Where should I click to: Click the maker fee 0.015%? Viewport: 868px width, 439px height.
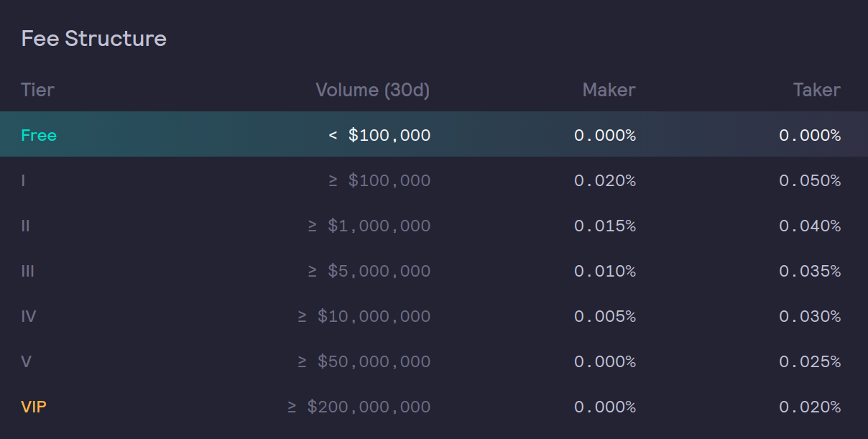(x=605, y=226)
